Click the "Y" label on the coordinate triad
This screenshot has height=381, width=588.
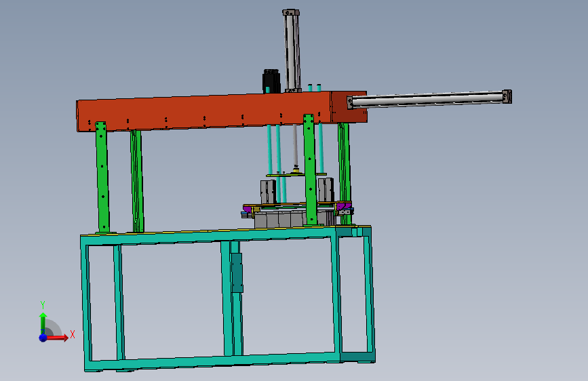tap(43, 305)
